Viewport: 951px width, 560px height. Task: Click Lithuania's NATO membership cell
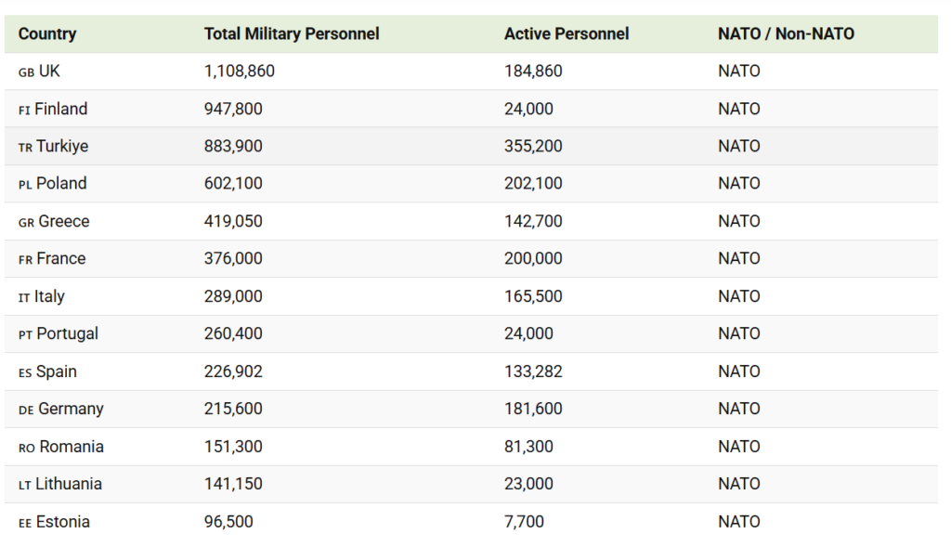click(738, 484)
